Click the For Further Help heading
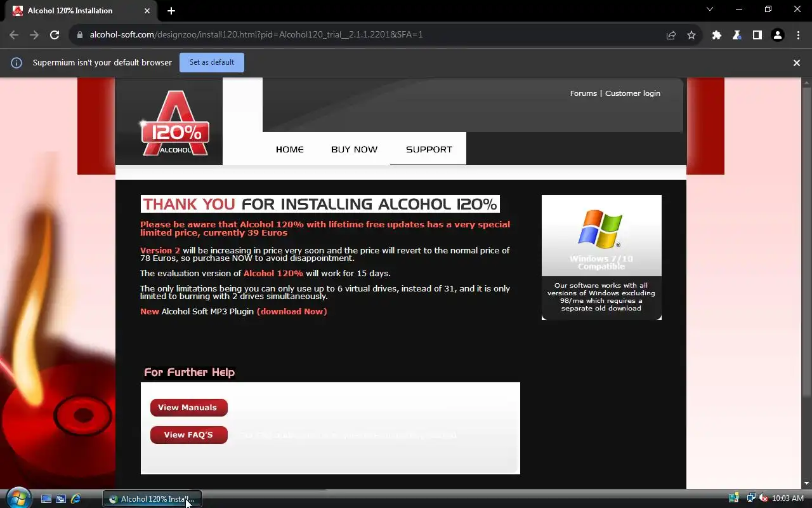Viewport: 812px width, 508px height. pos(189,372)
